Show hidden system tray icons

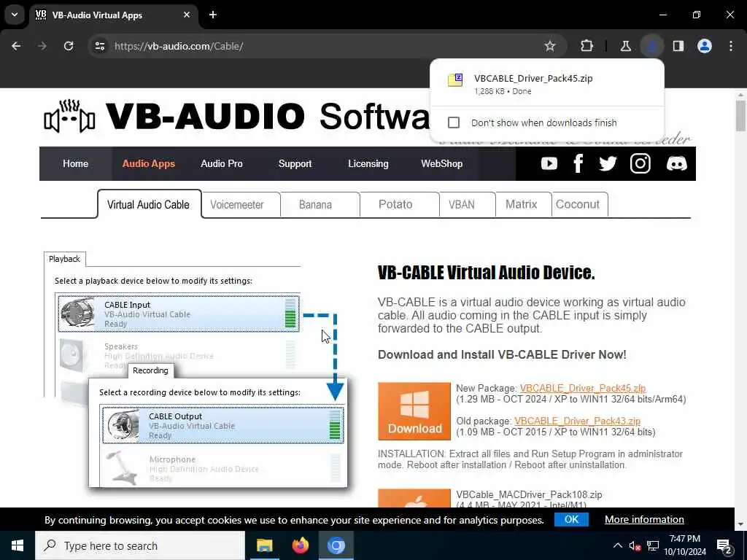[617, 545]
